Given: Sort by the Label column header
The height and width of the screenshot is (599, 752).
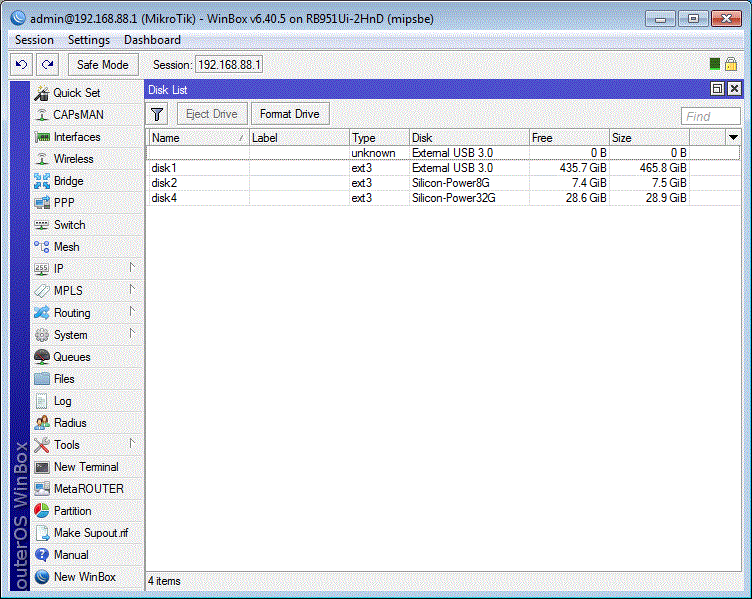Looking at the screenshot, I should (x=299, y=138).
